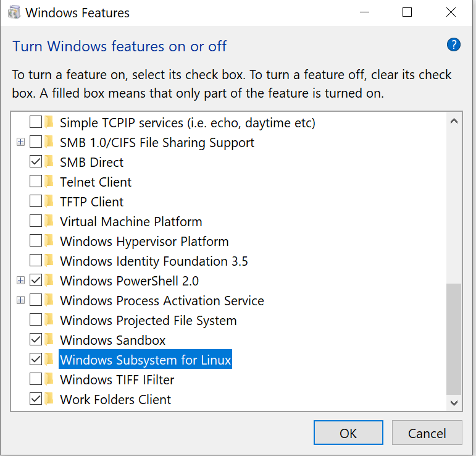Image resolution: width=476 pixels, height=456 pixels.
Task: Select the Windows Projected File System label
Action: (148, 321)
